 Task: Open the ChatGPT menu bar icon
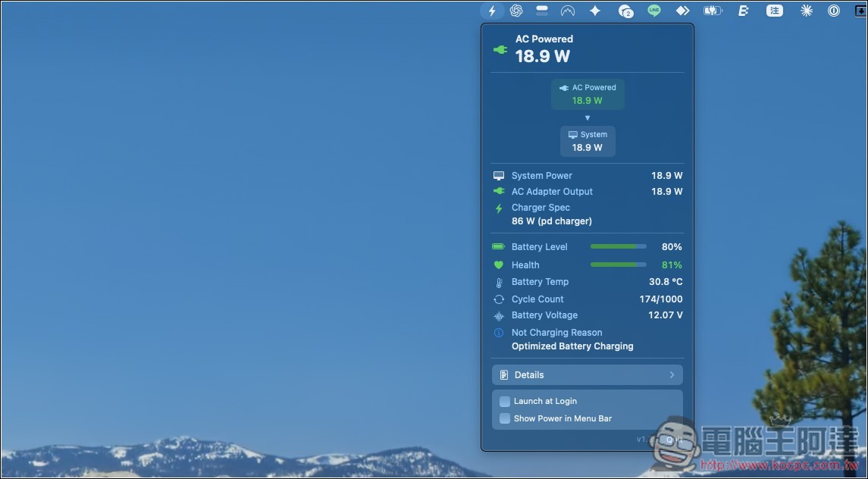(516, 11)
